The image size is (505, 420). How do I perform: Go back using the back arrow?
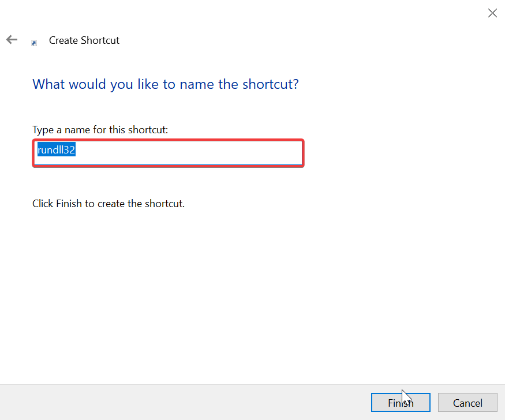pos(12,40)
